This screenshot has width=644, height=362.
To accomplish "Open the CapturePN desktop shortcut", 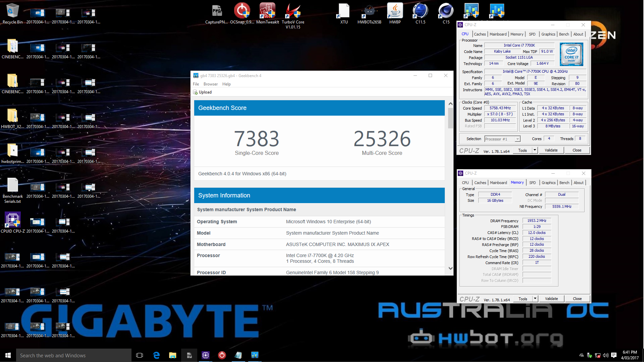I will [217, 13].
